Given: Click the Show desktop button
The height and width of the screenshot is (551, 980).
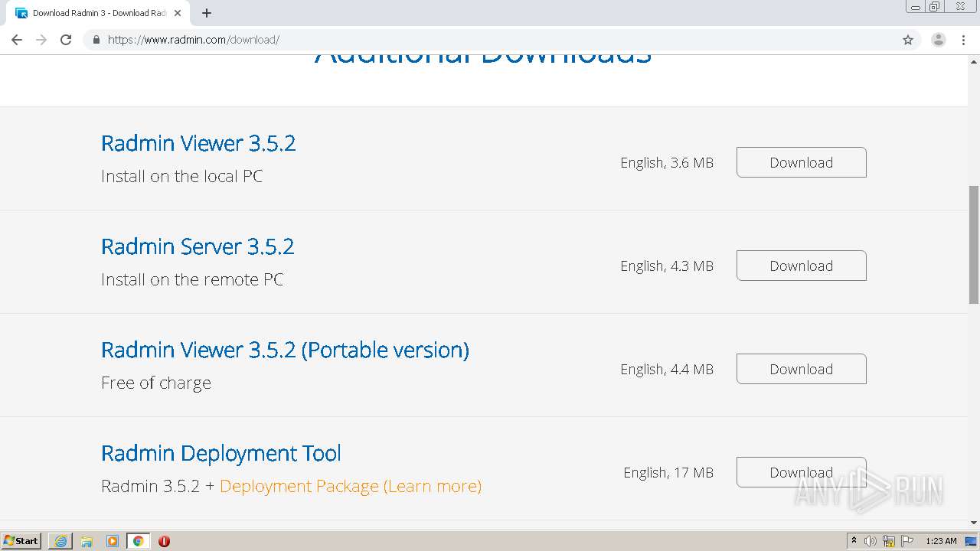Looking at the screenshot, I should [x=972, y=541].
